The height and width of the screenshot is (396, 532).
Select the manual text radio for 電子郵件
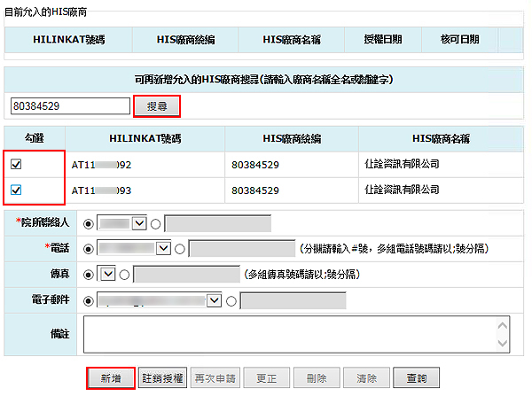(x=231, y=301)
